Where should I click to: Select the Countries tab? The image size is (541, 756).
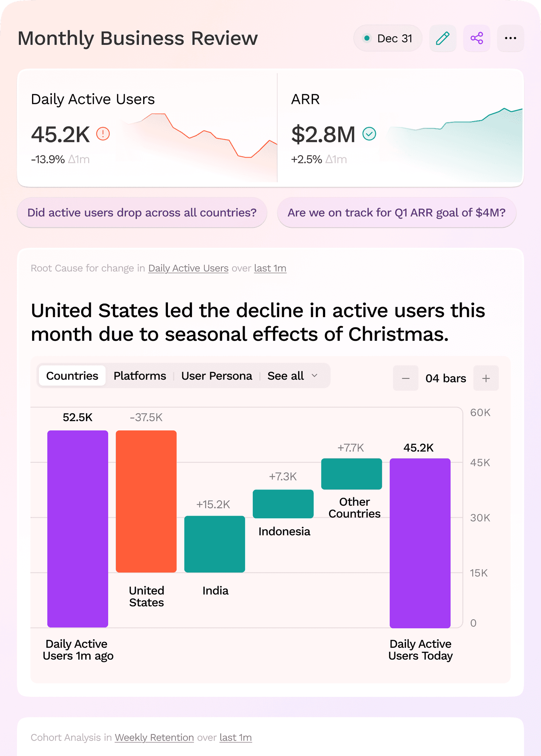coord(72,376)
